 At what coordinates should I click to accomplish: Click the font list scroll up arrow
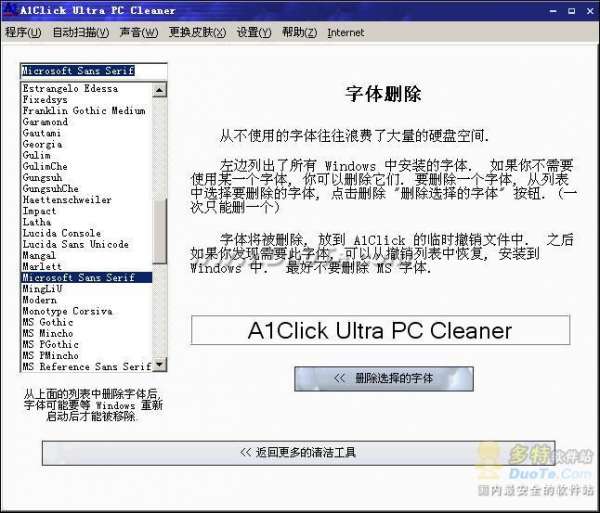click(x=159, y=90)
